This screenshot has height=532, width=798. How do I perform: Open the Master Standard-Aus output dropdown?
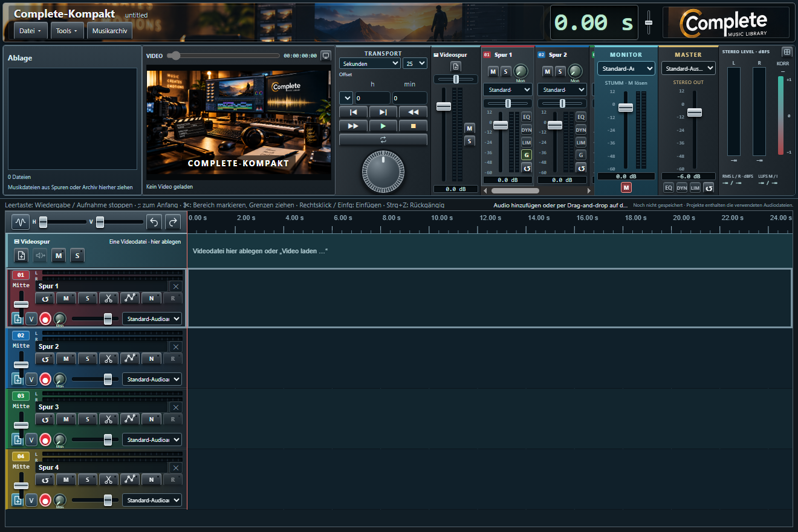click(688, 69)
